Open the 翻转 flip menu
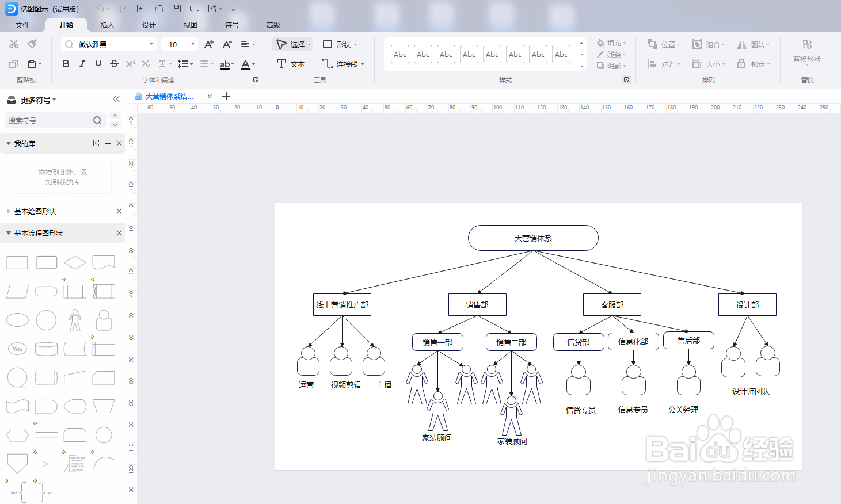 (754, 44)
